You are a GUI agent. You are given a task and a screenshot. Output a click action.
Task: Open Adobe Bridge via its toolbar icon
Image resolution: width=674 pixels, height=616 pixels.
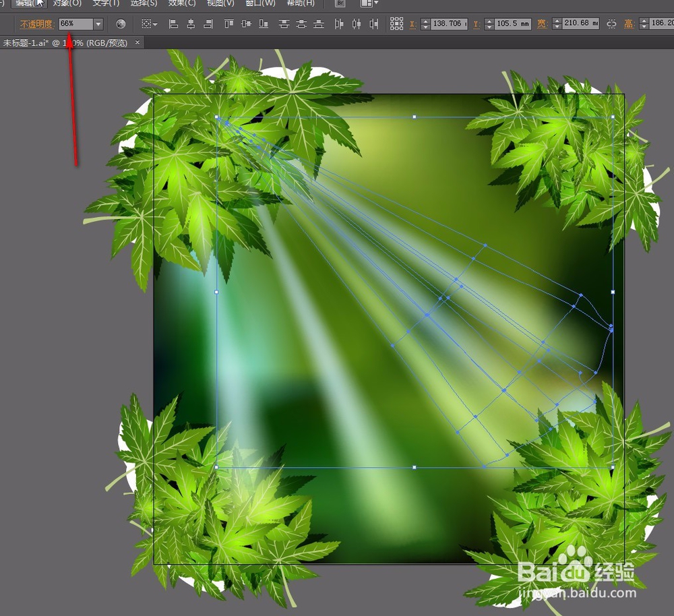click(340, 4)
